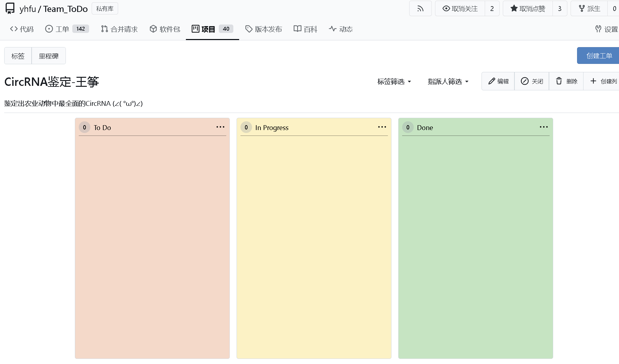Open the 里程碑 milestones button
619x364 pixels.
pos(49,56)
